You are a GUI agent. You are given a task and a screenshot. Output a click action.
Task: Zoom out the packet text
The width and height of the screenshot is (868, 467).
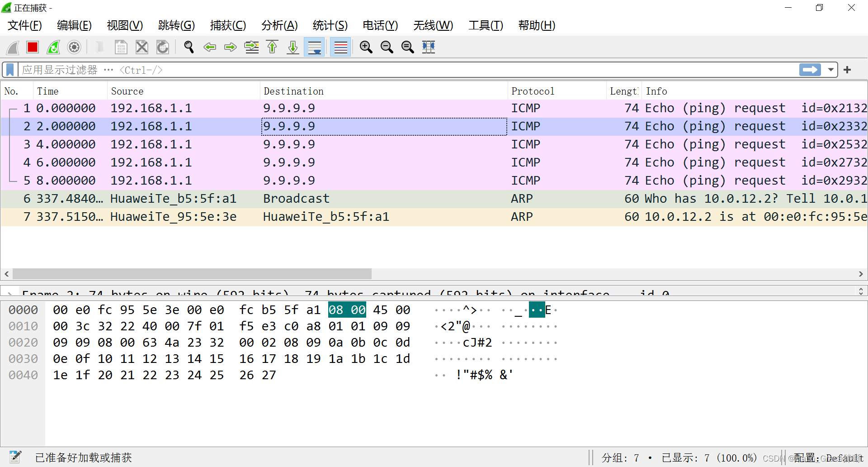387,47
